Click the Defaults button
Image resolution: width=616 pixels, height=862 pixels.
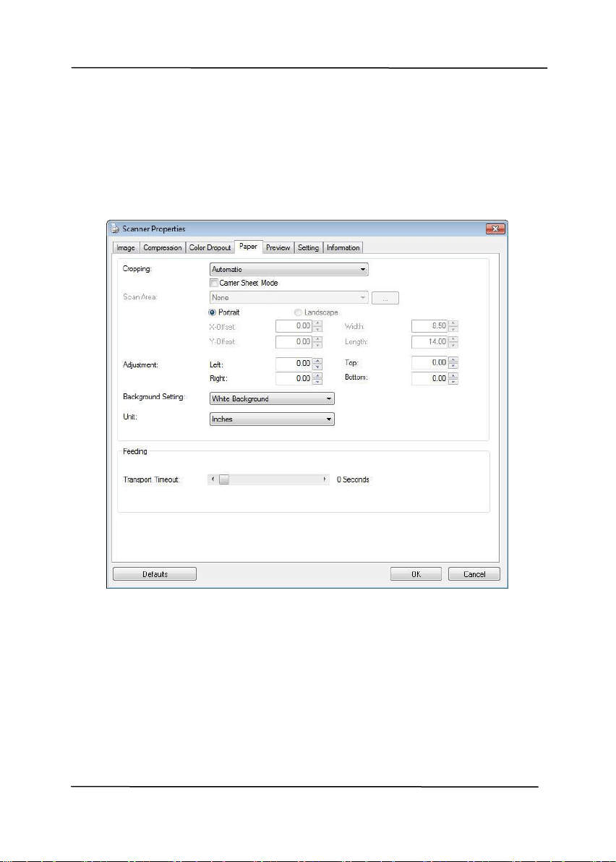[155, 574]
